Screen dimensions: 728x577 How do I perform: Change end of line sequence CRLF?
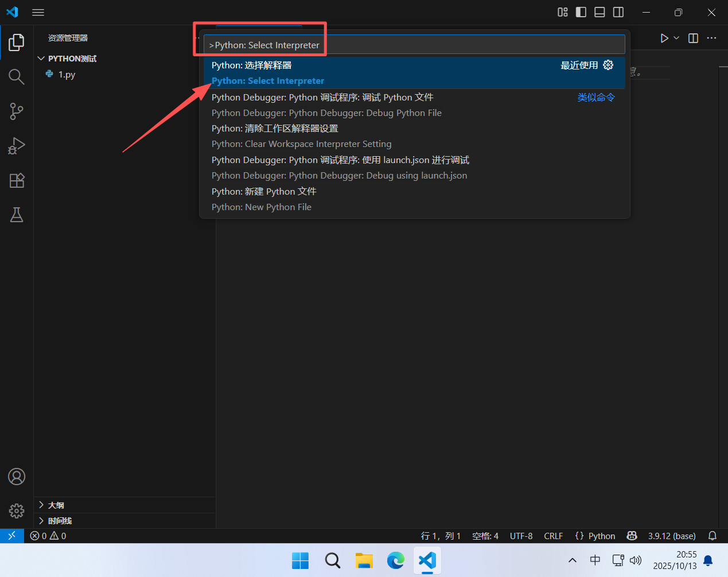tap(554, 536)
